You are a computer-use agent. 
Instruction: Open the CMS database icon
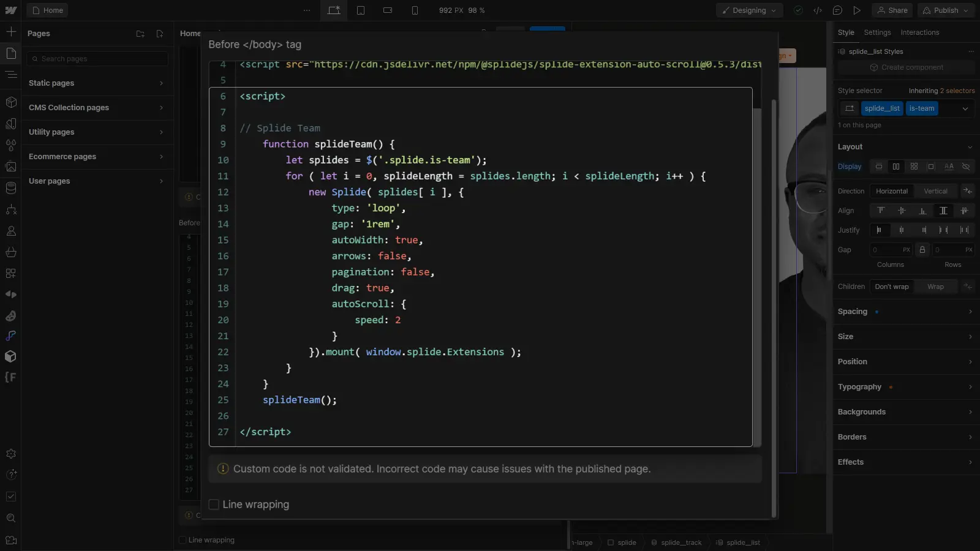coord(11,188)
